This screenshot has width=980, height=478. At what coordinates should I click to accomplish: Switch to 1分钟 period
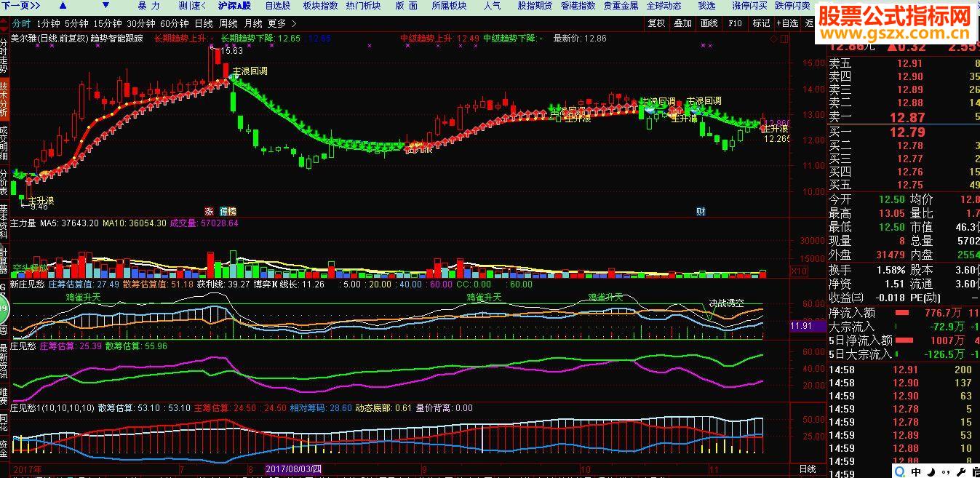48,23
